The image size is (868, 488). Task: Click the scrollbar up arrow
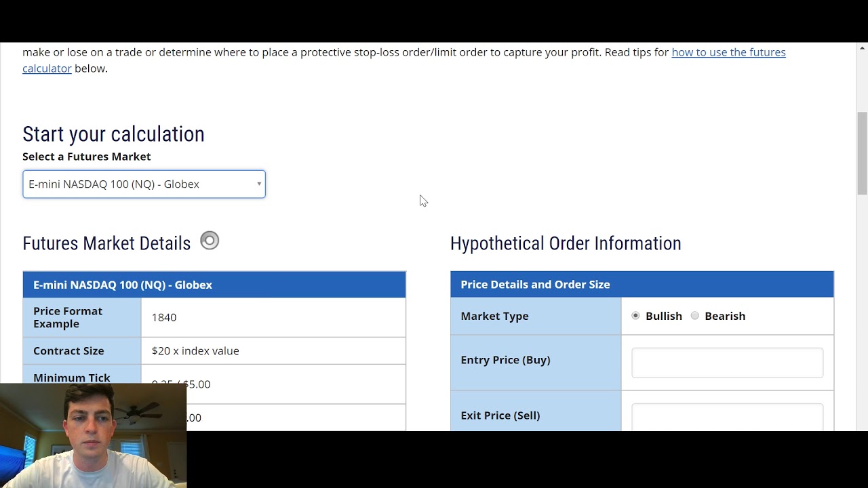tap(862, 48)
